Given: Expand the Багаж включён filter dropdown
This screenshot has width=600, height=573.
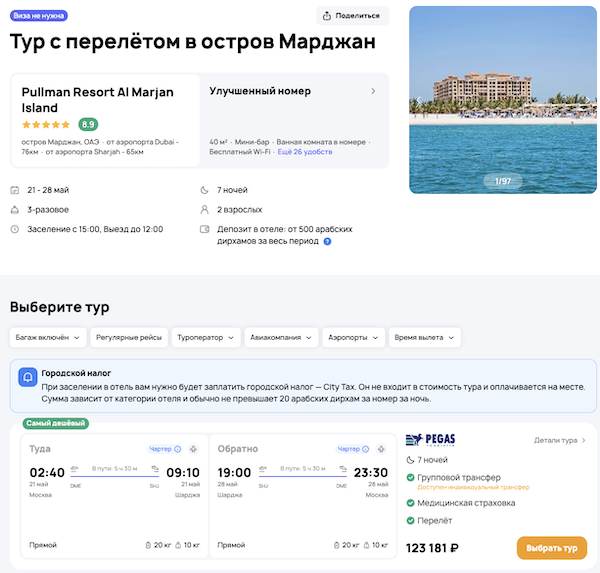Looking at the screenshot, I should [46, 338].
